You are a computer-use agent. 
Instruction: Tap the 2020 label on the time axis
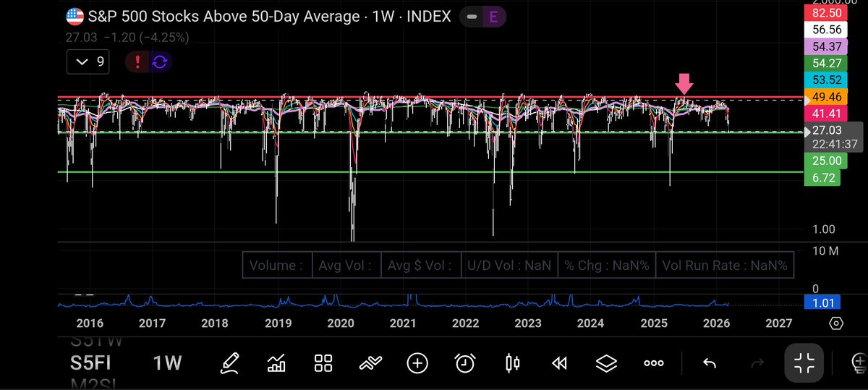(341, 323)
